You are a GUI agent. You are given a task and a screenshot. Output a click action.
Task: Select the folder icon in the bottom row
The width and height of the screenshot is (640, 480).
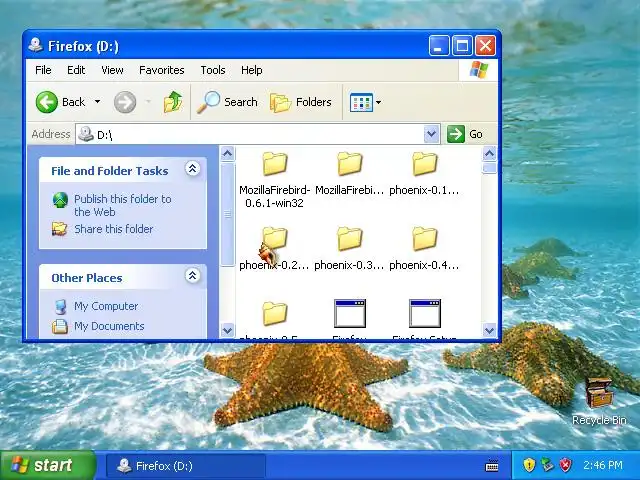(x=275, y=313)
